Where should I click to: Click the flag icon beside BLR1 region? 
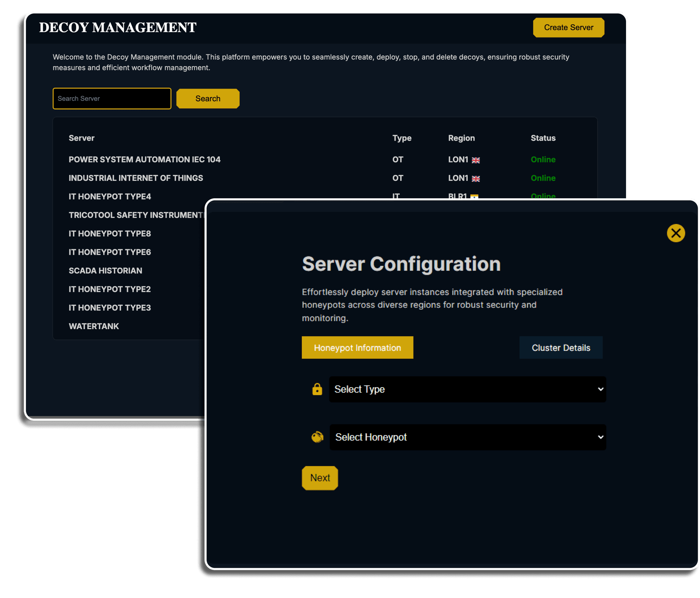click(474, 196)
